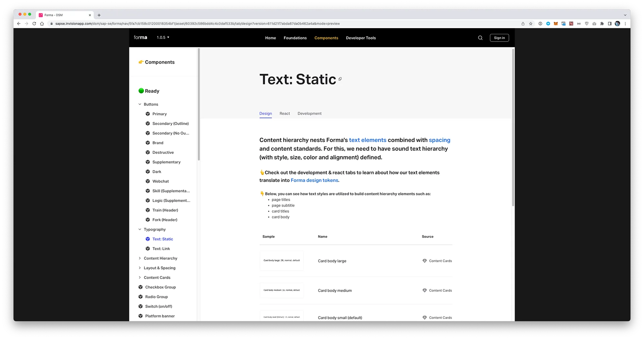Reload the page with browser refresh icon

(34, 24)
